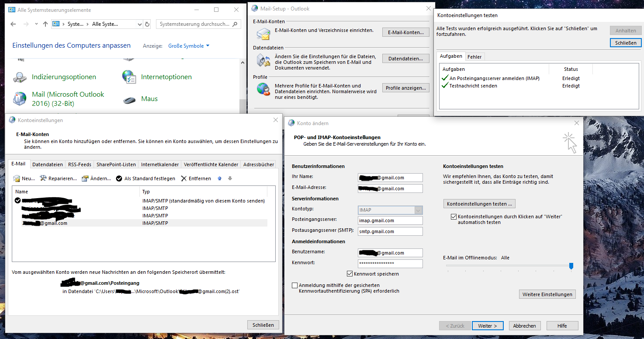This screenshot has height=339, width=644.
Task: Expand Syste... breadcrumb chevron in address bar
Action: [87, 24]
